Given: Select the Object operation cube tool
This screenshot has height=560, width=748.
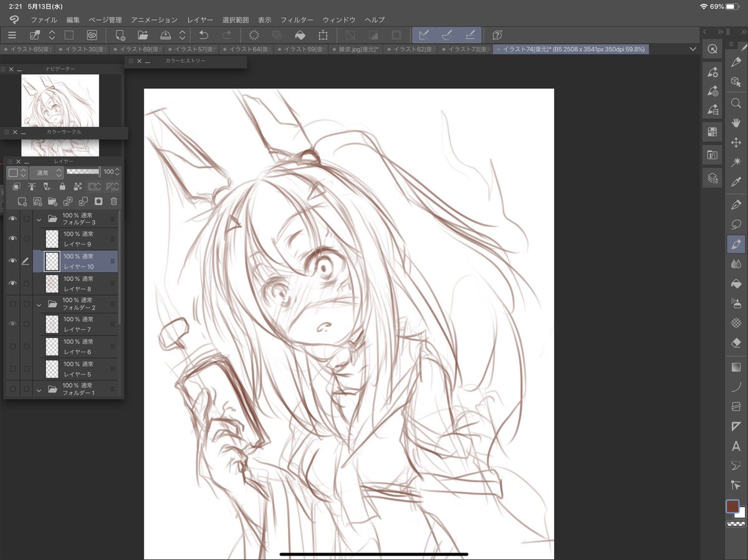Looking at the screenshot, I should (x=736, y=82).
